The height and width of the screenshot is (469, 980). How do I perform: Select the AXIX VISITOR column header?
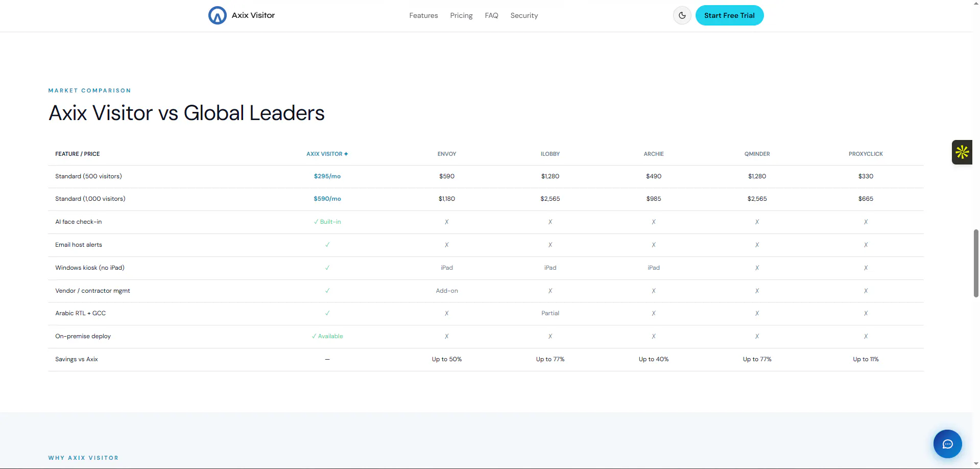(327, 154)
